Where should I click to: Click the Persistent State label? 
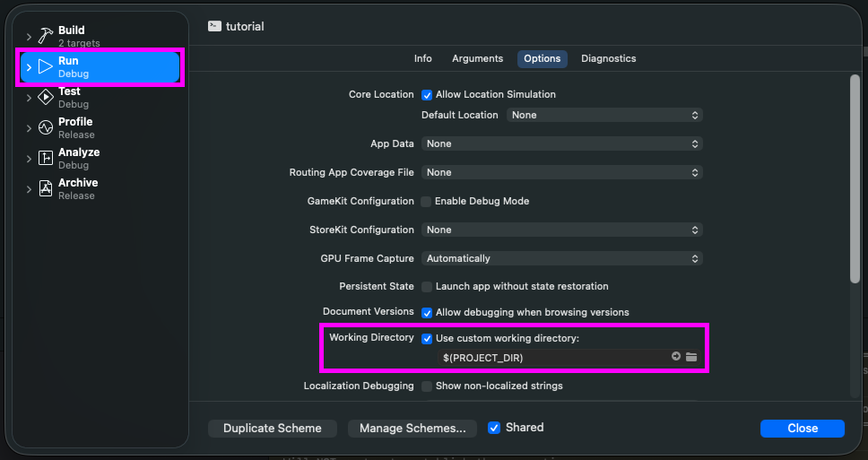pos(377,286)
